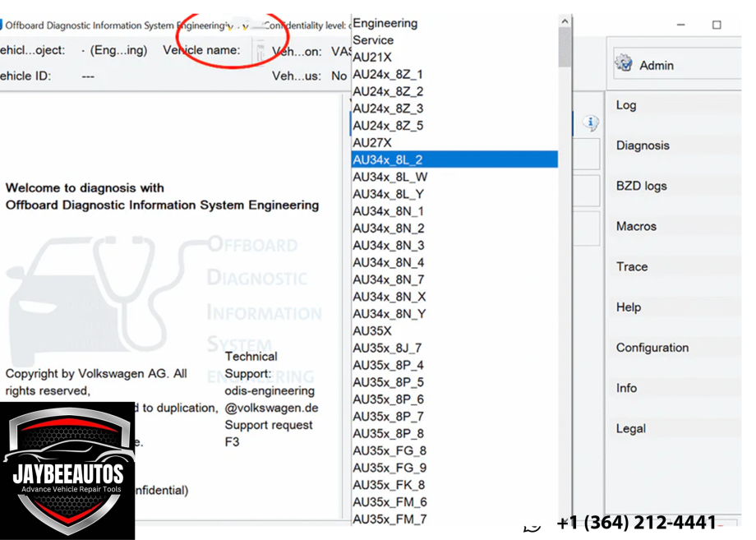Select AU34x_8N_4 in the list
This screenshot has height=540, width=756.
coord(454,262)
